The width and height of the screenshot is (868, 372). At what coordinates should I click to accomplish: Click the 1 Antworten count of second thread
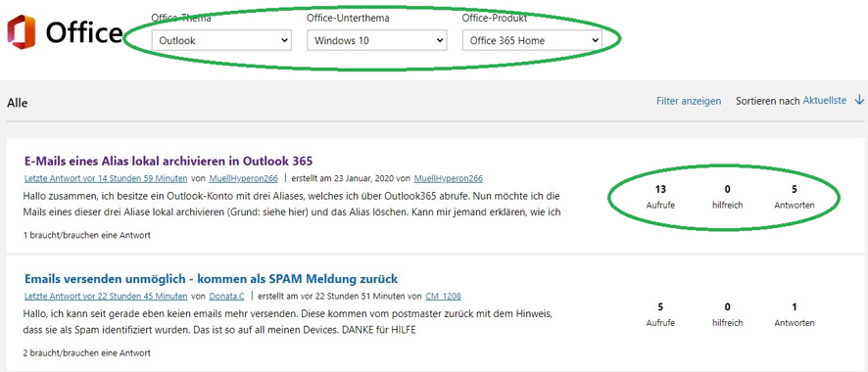click(795, 314)
